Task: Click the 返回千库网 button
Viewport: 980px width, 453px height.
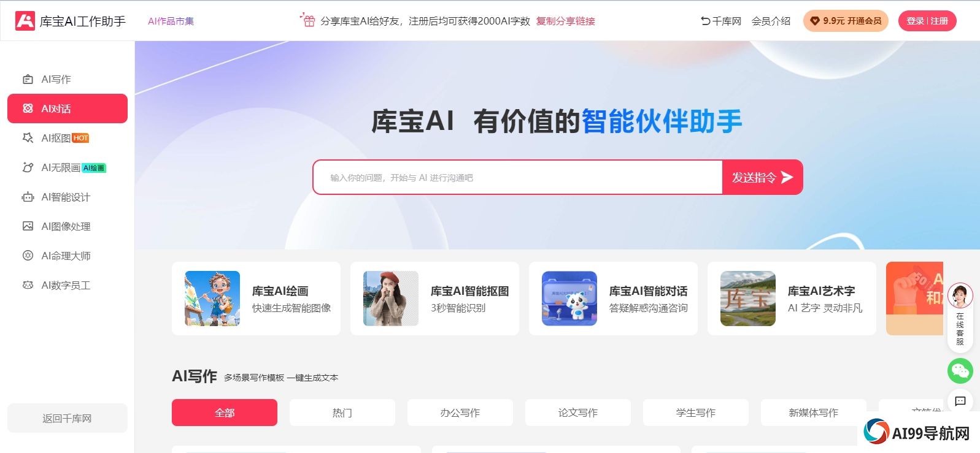Action: [68, 418]
